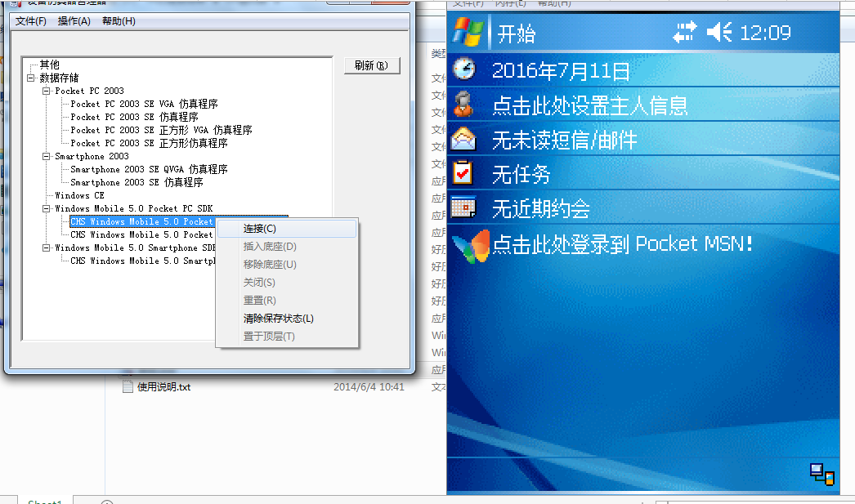Select the Windows CE tree item

79,195
